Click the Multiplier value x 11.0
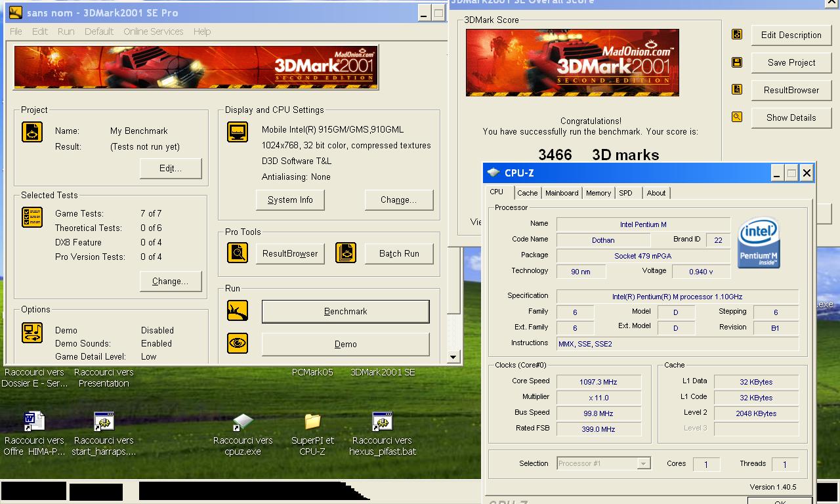 coord(598,398)
